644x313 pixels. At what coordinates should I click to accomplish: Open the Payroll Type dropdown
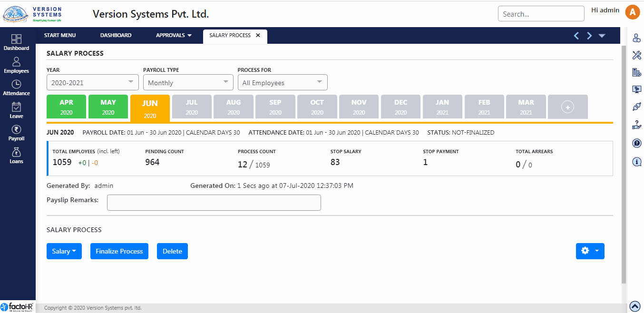(188, 82)
